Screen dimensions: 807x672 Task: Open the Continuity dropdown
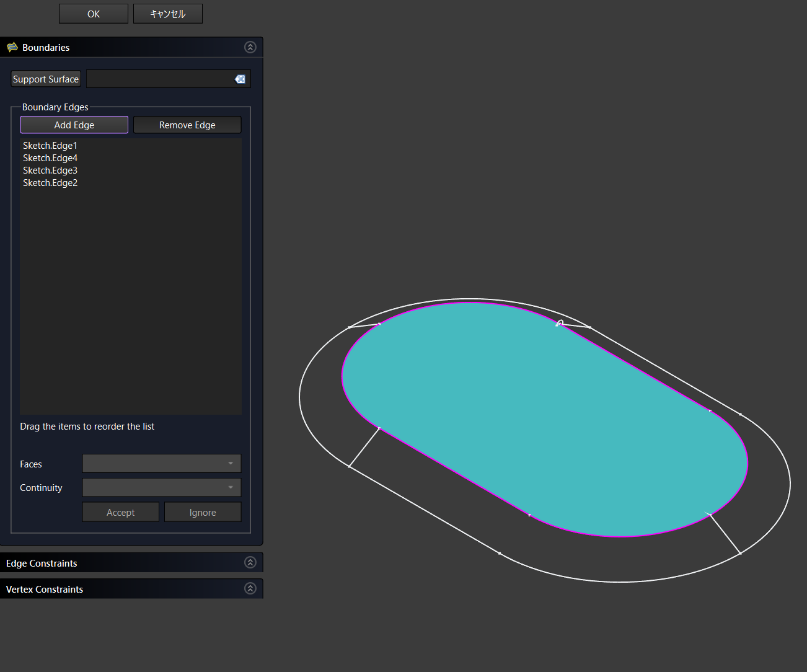161,487
